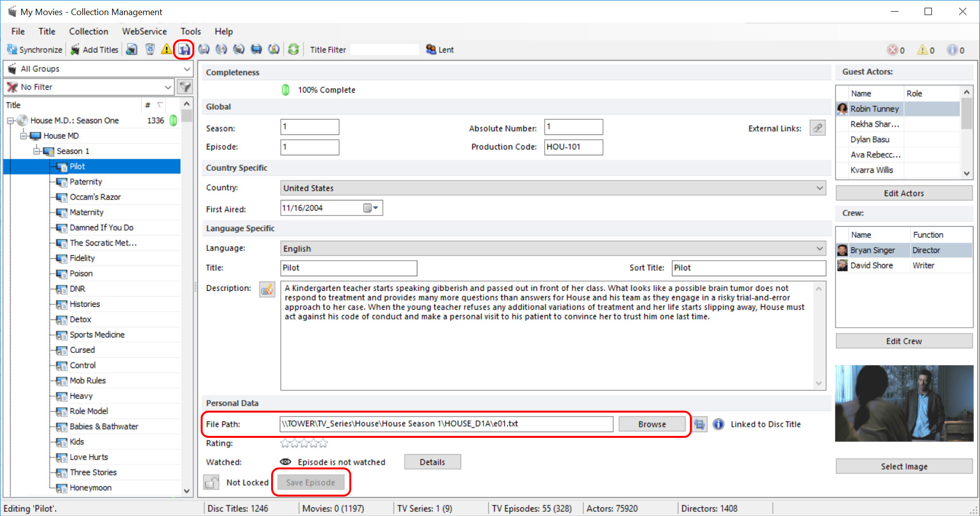Image resolution: width=980 pixels, height=516 pixels.
Task: Click the funnel filter button
Action: [x=185, y=87]
